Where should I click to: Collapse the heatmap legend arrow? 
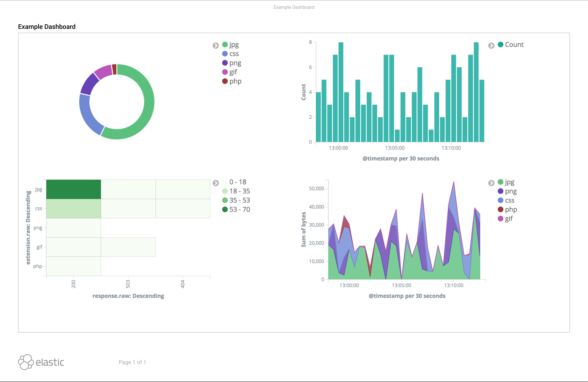(x=216, y=183)
